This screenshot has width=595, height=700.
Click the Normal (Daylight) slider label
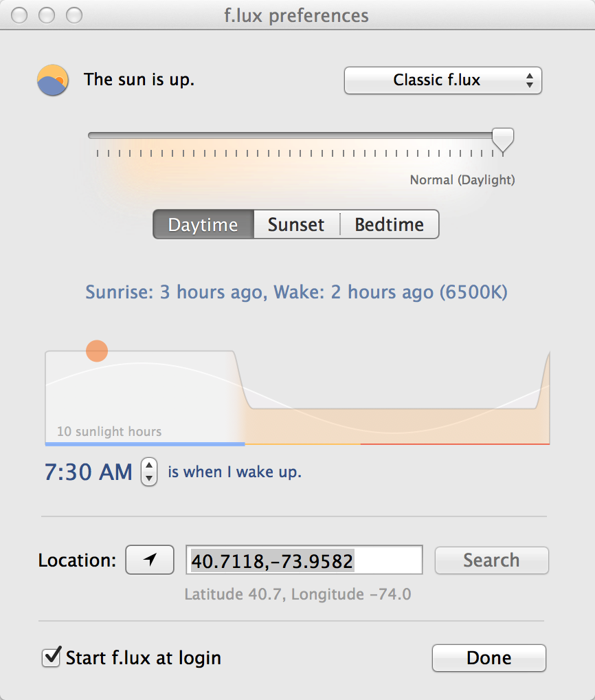[462, 180]
